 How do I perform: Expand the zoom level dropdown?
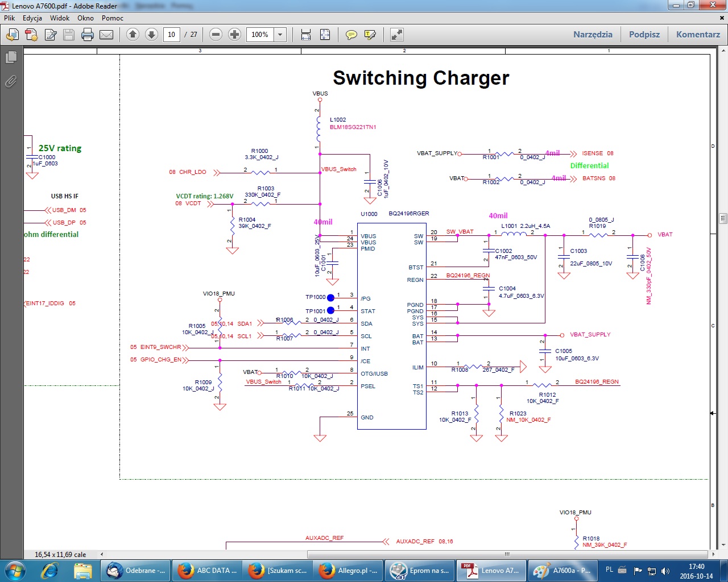(280, 35)
